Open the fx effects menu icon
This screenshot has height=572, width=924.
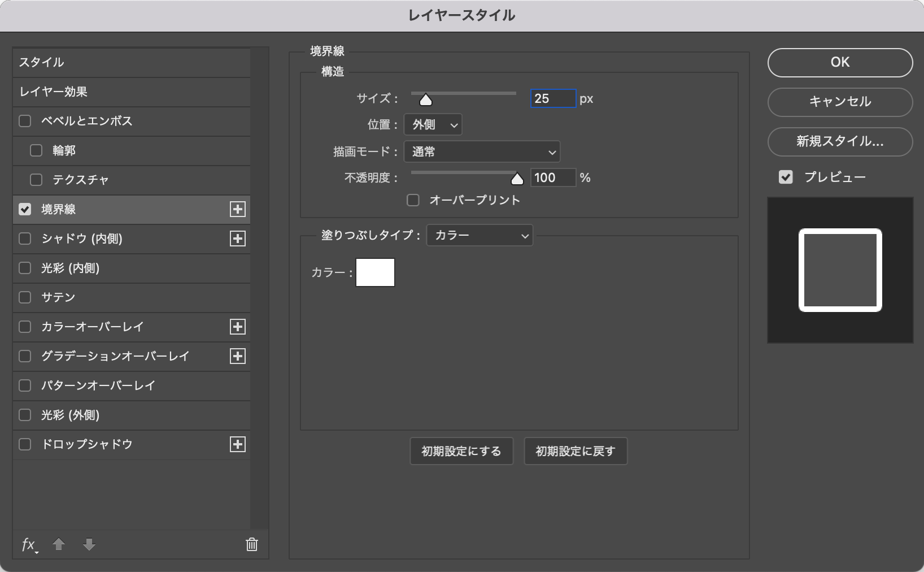(x=29, y=544)
